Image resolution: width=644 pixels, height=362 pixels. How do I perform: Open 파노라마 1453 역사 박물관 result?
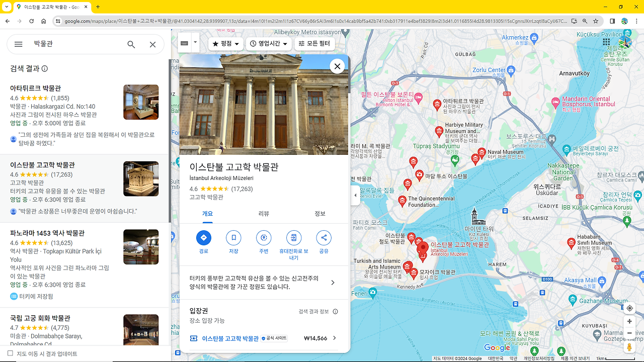pos(47,233)
